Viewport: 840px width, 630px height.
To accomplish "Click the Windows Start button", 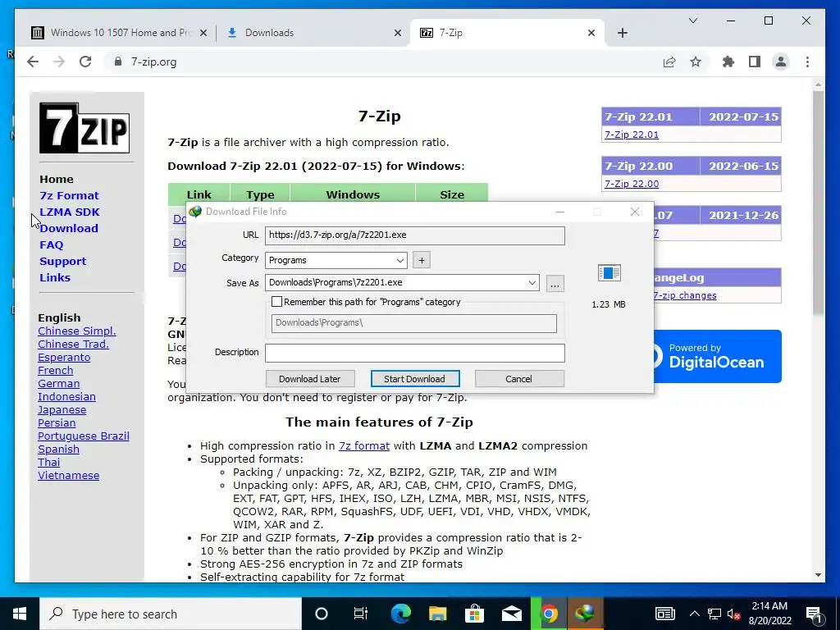I will click(20, 614).
